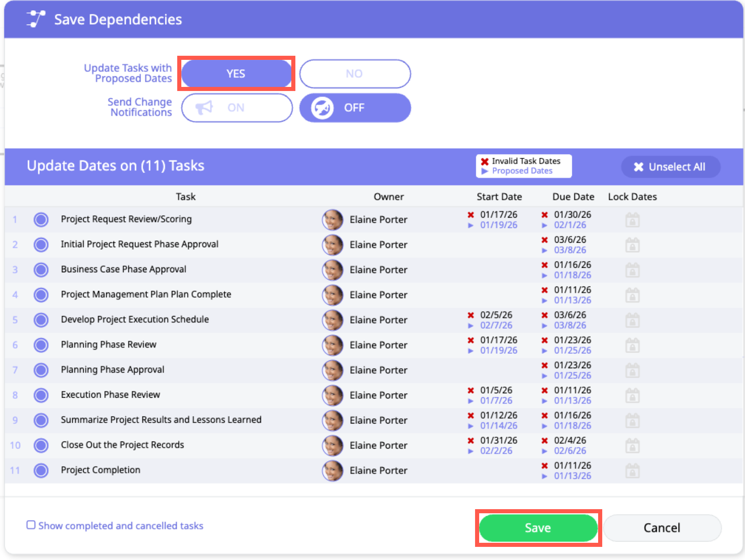745x560 pixels.
Task: Toggle lock for Close Out the Project Records
Action: coord(632,446)
